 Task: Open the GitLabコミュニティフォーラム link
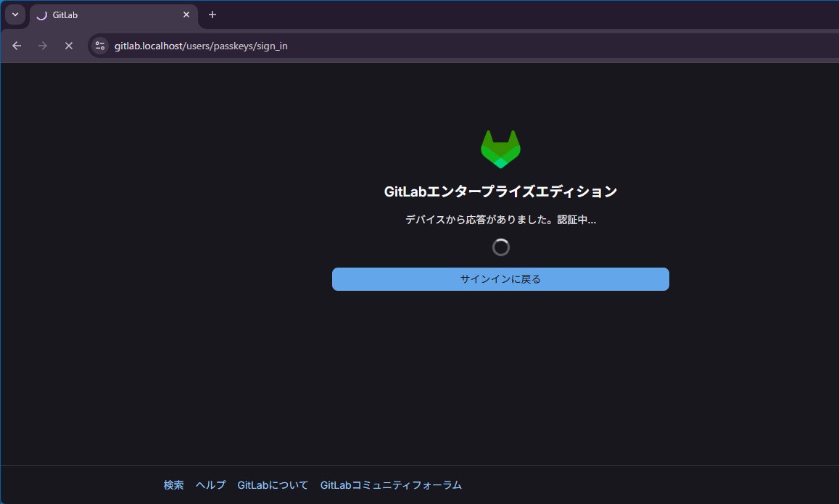(391, 485)
